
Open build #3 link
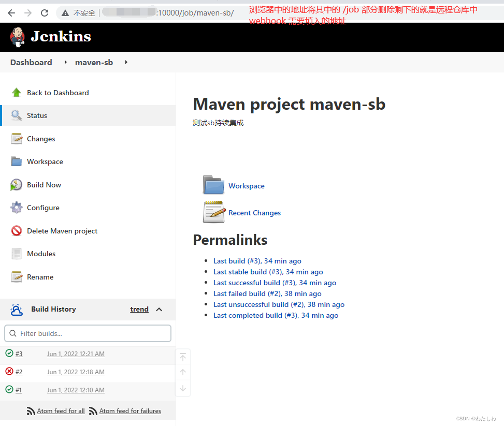click(x=19, y=354)
